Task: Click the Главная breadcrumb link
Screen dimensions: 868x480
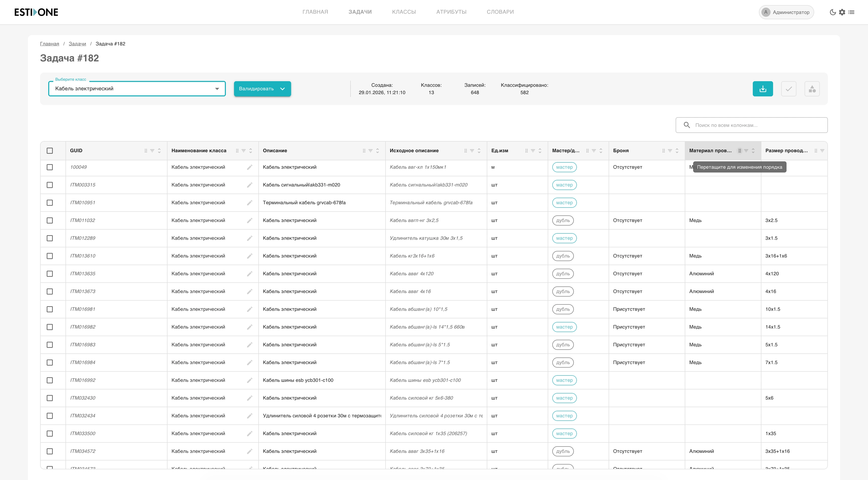Action: [x=49, y=44]
